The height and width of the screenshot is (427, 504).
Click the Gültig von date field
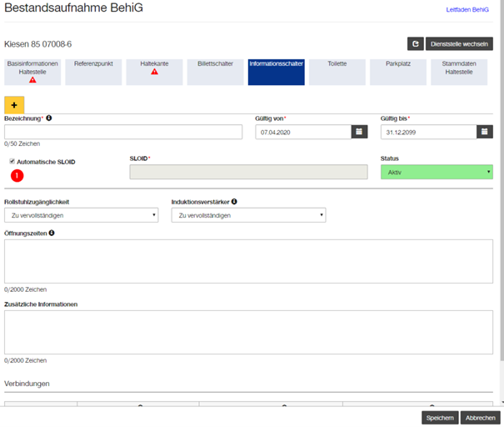(303, 132)
